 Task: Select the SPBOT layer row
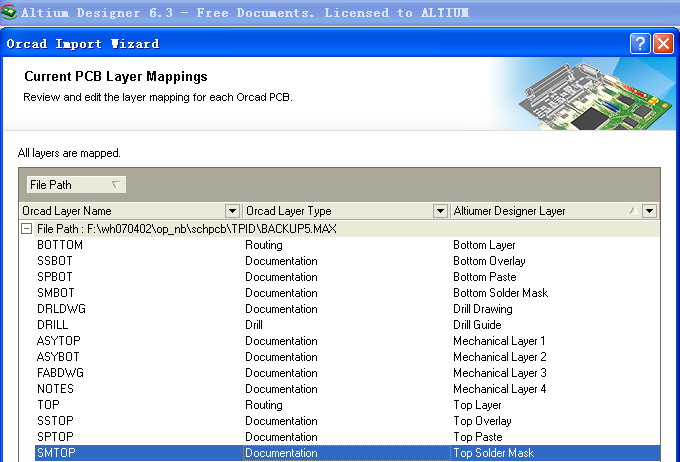(x=347, y=277)
